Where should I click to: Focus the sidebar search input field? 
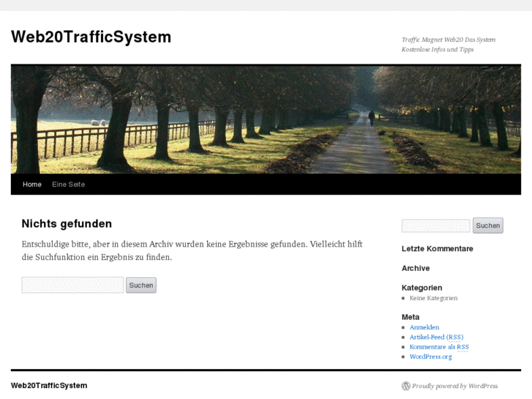(x=435, y=225)
